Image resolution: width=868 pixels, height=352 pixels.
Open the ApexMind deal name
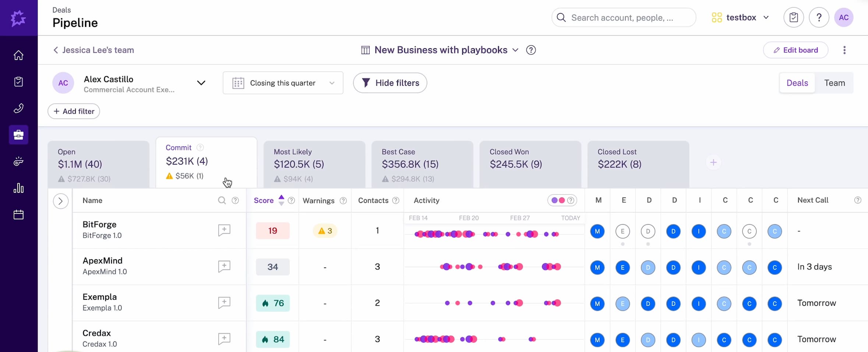pos(102,261)
